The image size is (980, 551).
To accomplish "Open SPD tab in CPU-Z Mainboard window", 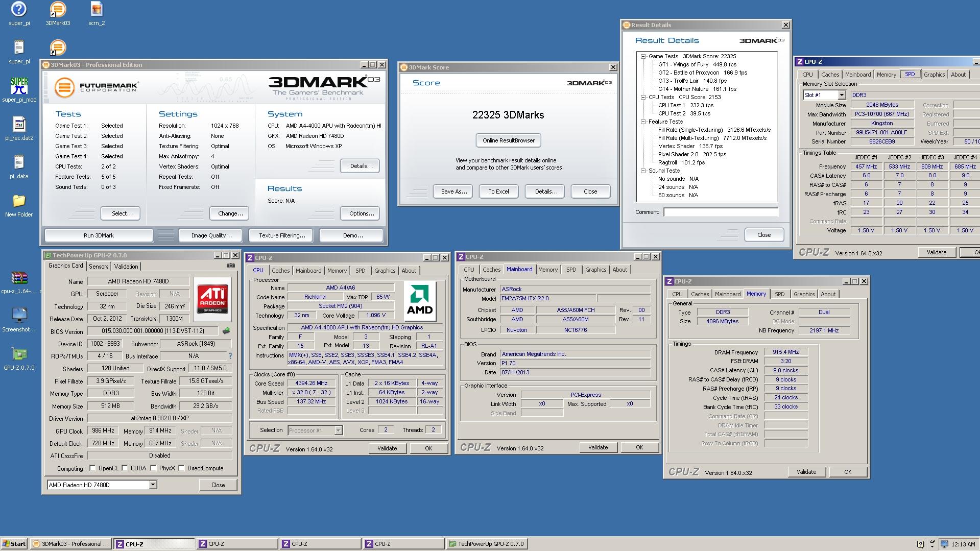I will tap(571, 270).
